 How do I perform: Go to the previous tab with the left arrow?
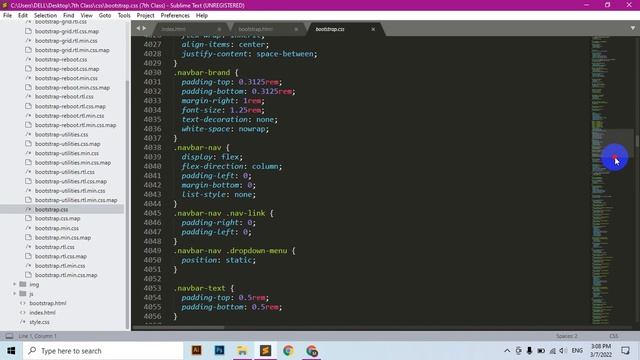point(138,28)
